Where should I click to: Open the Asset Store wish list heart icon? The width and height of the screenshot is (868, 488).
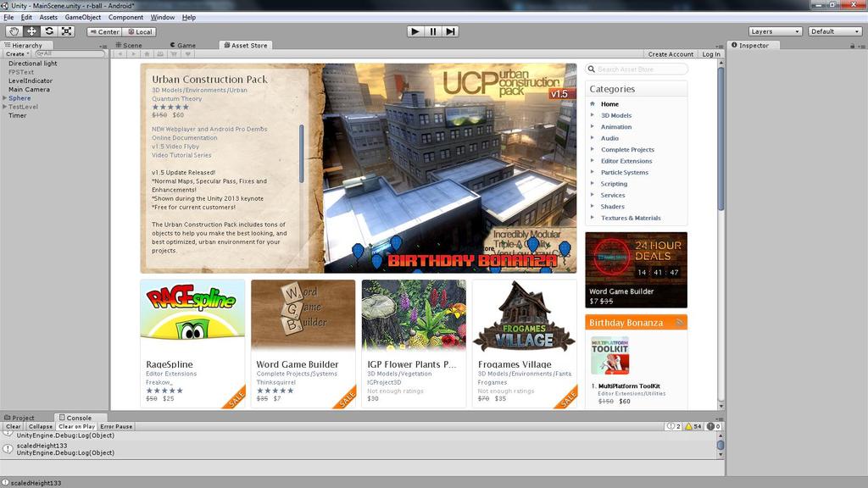pyautogui.click(x=187, y=53)
